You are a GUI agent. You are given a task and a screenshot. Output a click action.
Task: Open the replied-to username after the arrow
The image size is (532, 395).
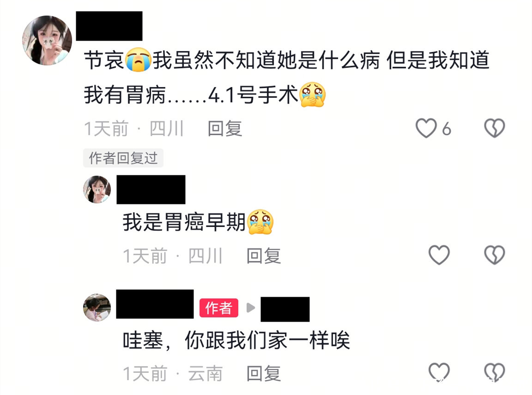[x=285, y=309]
